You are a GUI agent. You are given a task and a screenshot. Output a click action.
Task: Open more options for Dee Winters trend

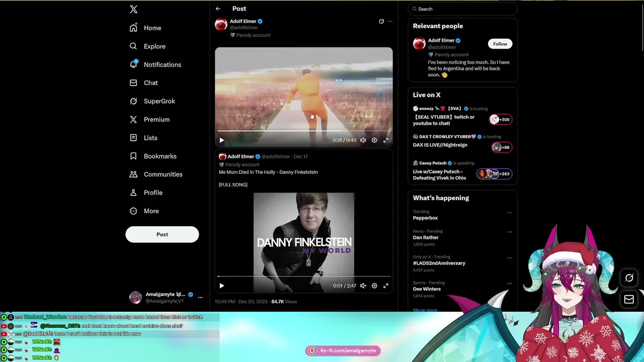(x=509, y=284)
